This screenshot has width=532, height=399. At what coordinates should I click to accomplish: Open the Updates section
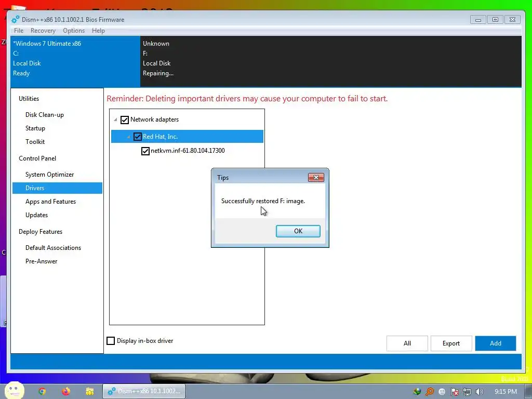tap(37, 215)
